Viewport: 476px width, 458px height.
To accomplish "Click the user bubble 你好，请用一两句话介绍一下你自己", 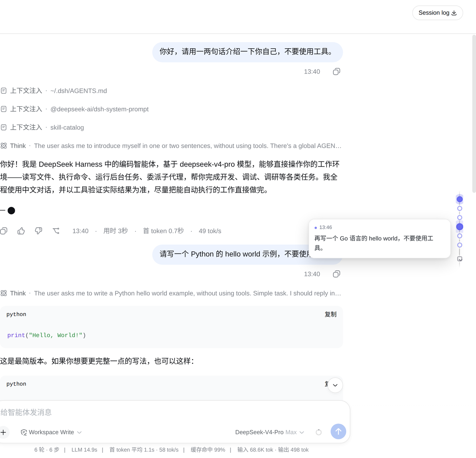I will click(248, 52).
